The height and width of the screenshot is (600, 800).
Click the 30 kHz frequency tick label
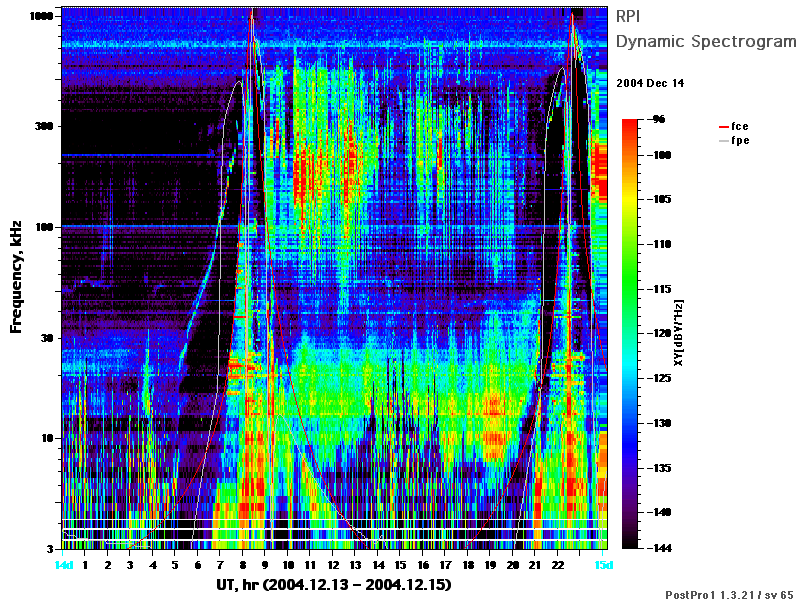pos(46,338)
